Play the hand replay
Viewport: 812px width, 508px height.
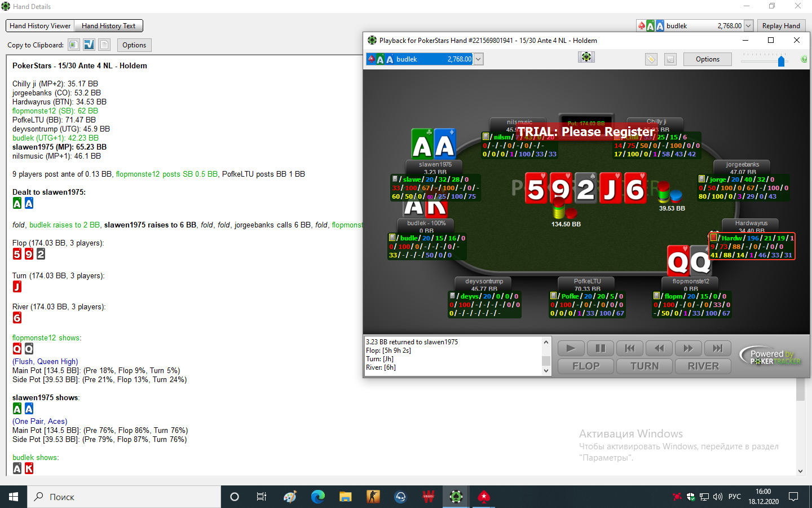(571, 348)
